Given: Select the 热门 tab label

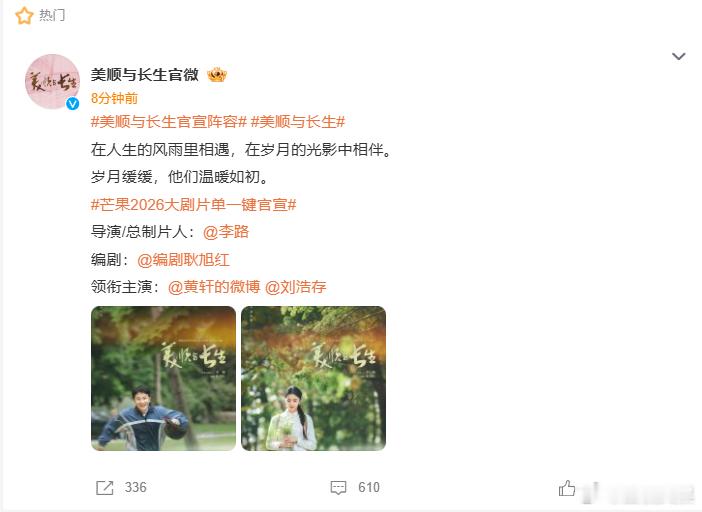Looking at the screenshot, I should (52, 15).
